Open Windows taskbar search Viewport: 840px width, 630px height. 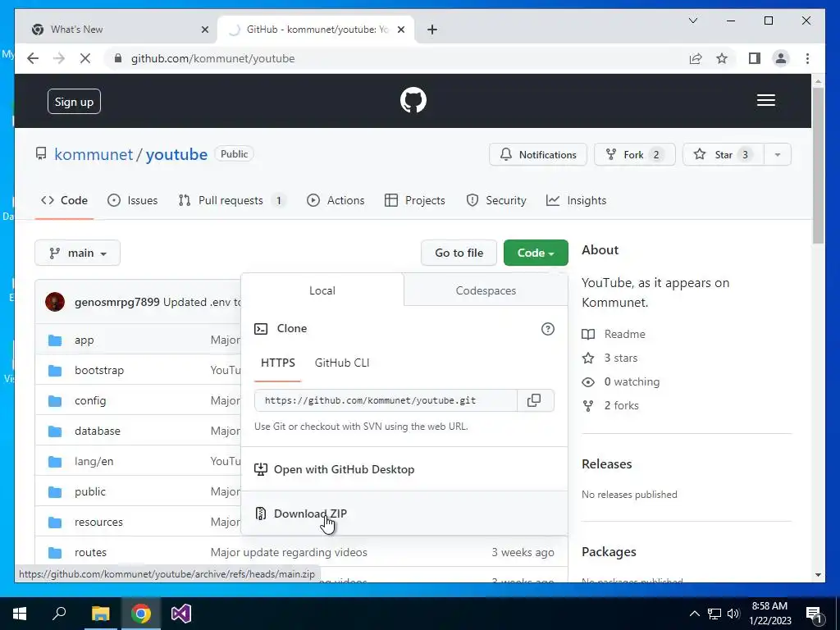[59, 614]
